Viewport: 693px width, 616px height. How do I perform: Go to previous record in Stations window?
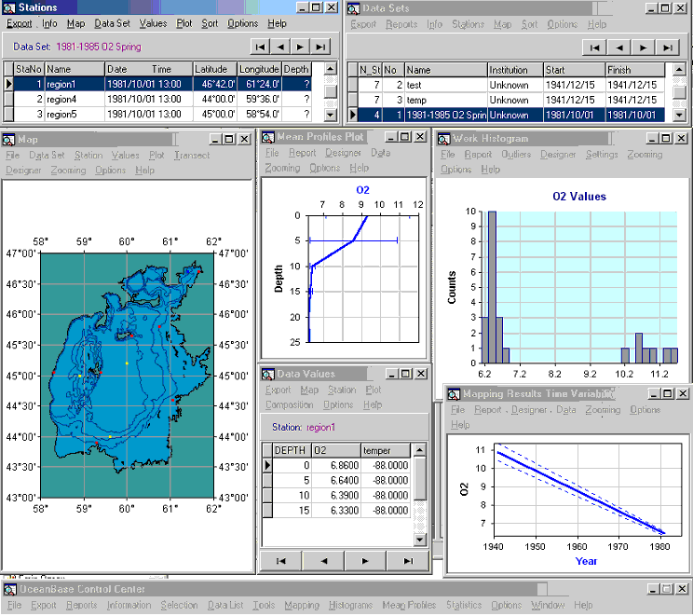280,47
